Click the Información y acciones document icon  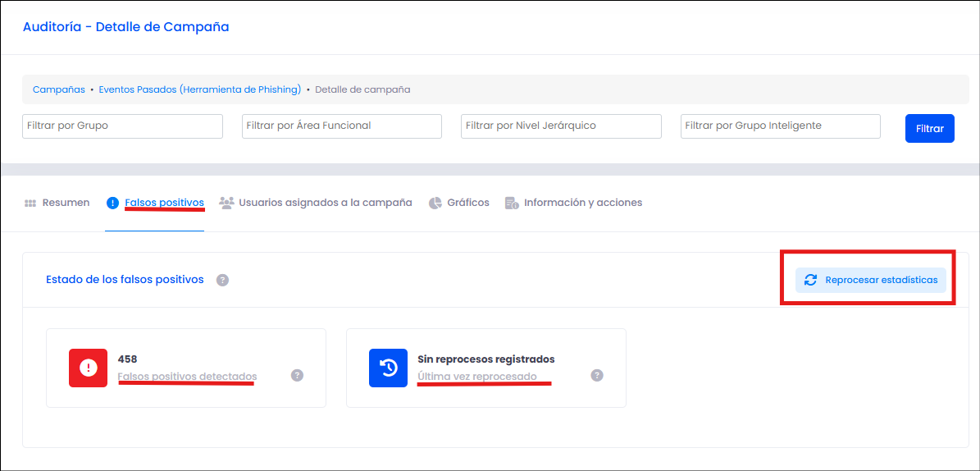[512, 203]
